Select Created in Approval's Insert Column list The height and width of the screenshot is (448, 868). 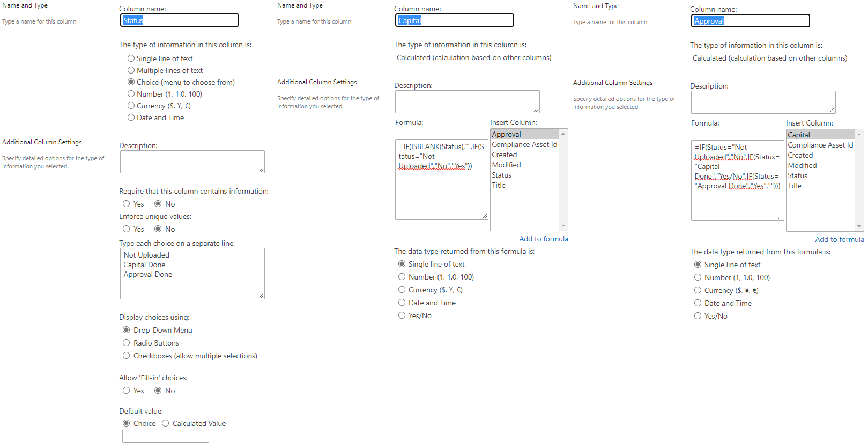point(820,155)
